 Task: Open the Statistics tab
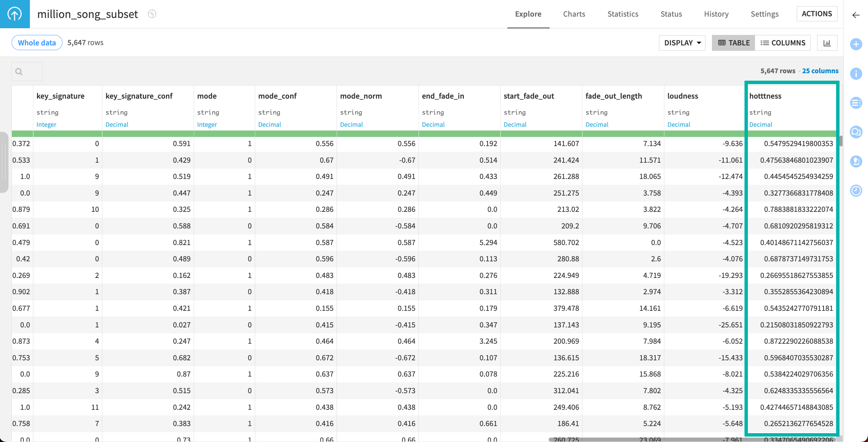pos(623,14)
